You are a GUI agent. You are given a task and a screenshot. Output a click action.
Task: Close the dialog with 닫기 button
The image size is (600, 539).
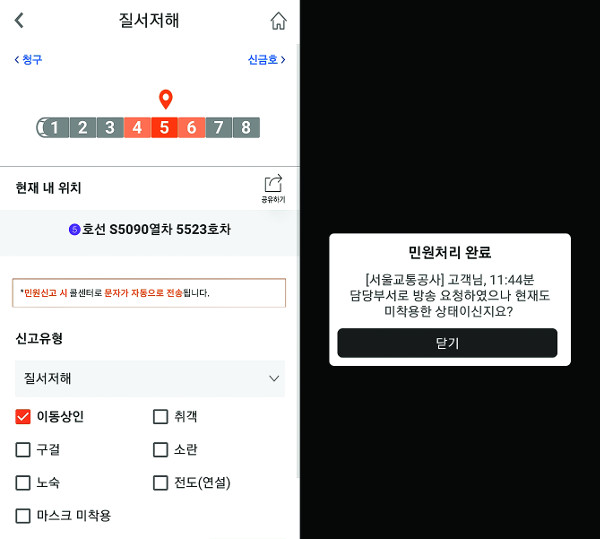tap(447, 343)
